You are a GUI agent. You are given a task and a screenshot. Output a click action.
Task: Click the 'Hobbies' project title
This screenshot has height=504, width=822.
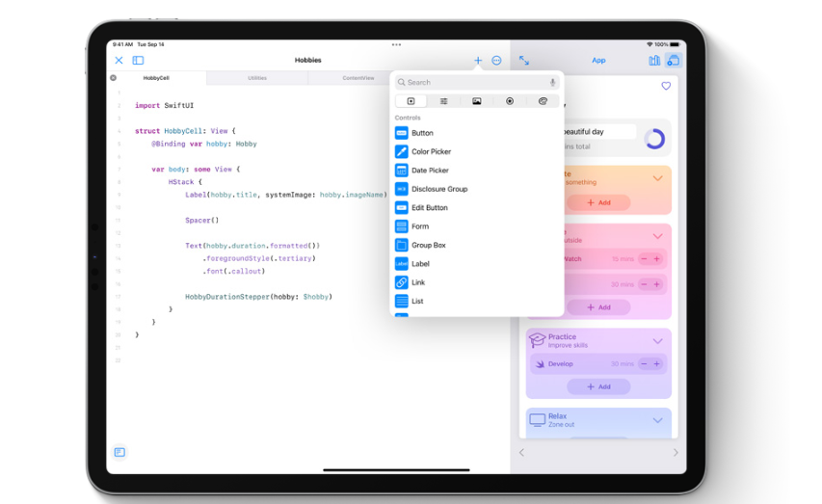[x=307, y=61]
